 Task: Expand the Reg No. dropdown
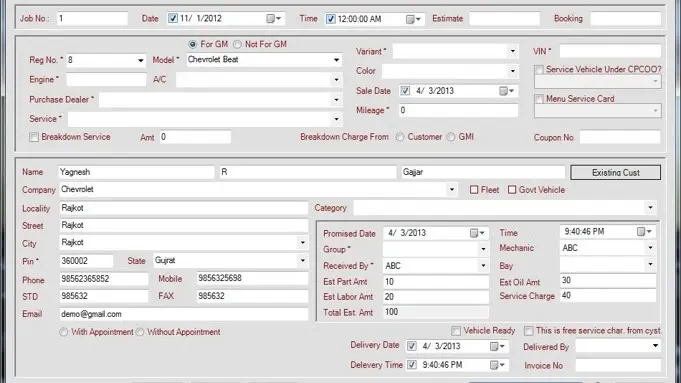(140, 60)
